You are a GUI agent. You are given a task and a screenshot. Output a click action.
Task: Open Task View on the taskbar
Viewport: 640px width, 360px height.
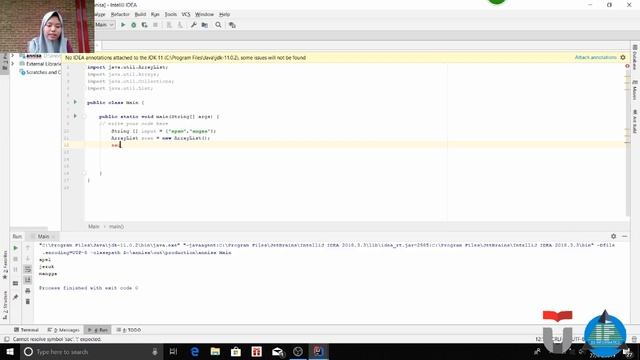[173, 352]
